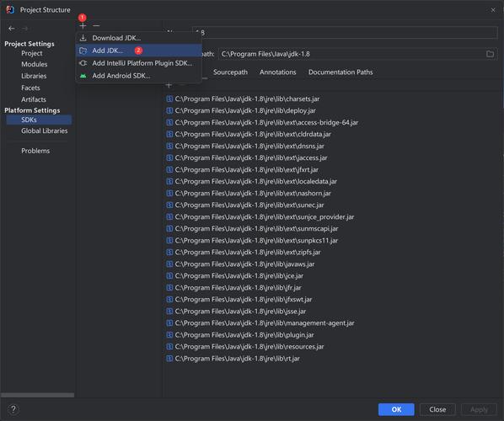Select the localedata.jar entry
This screenshot has width=504, height=421.
pyautogui.click(x=251, y=181)
